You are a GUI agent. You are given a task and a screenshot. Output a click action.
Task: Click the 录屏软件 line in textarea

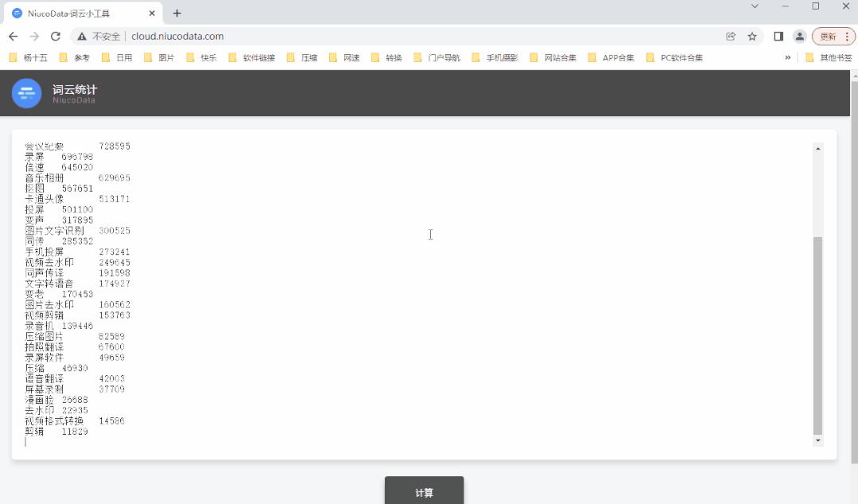[75, 358]
